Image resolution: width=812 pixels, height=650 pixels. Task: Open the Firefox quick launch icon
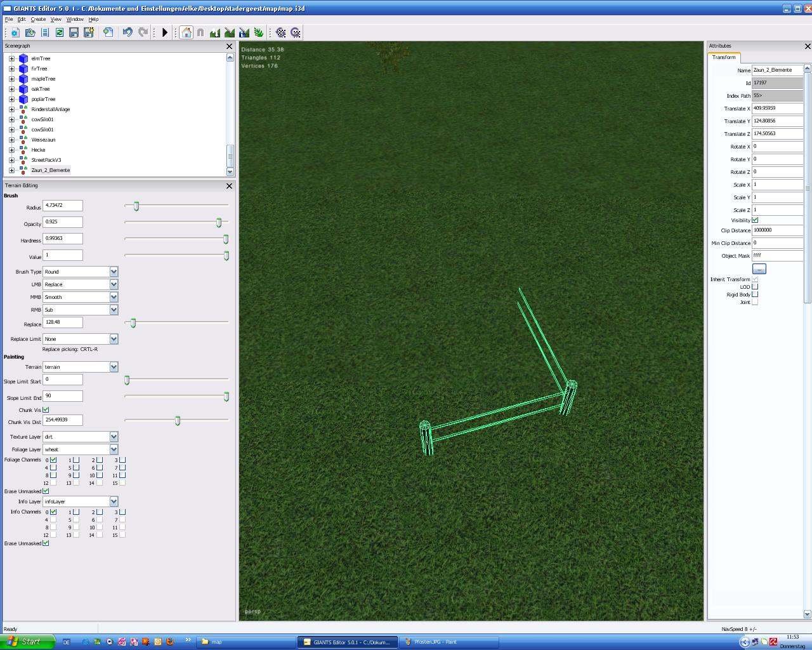[169, 642]
